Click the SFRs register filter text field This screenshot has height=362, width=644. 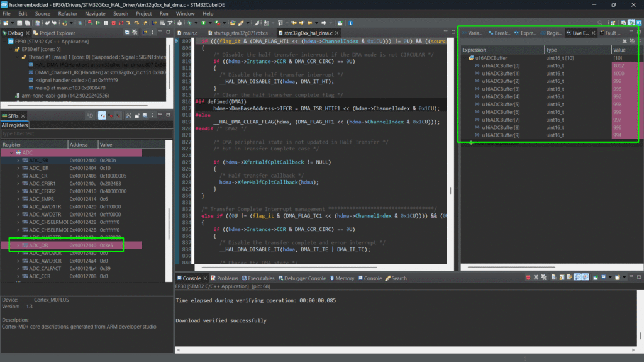point(82,133)
